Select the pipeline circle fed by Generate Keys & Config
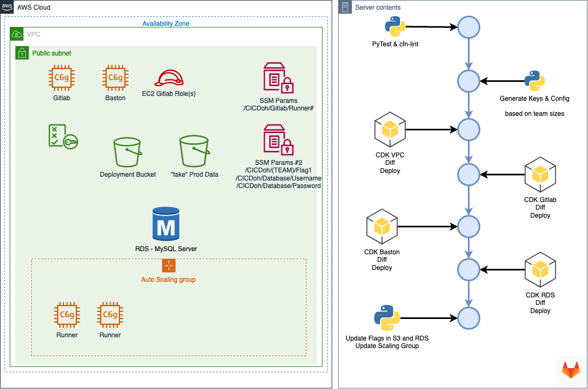 pyautogui.click(x=469, y=81)
